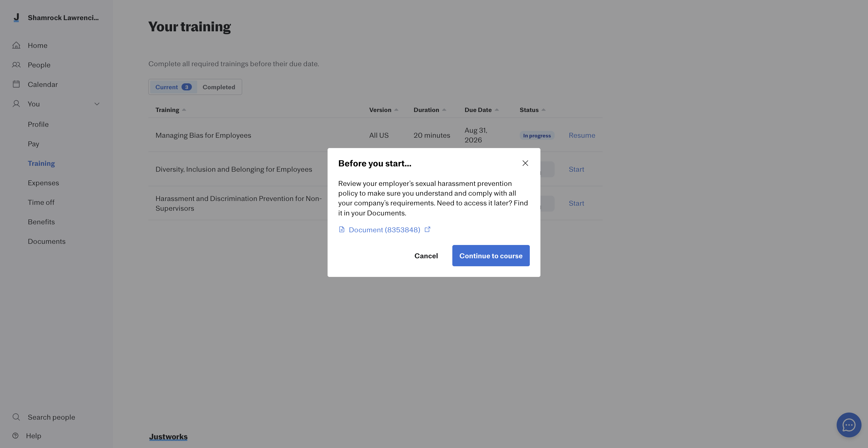868x448 pixels.
Task: Open Benefits in sidebar
Action: pos(41,222)
